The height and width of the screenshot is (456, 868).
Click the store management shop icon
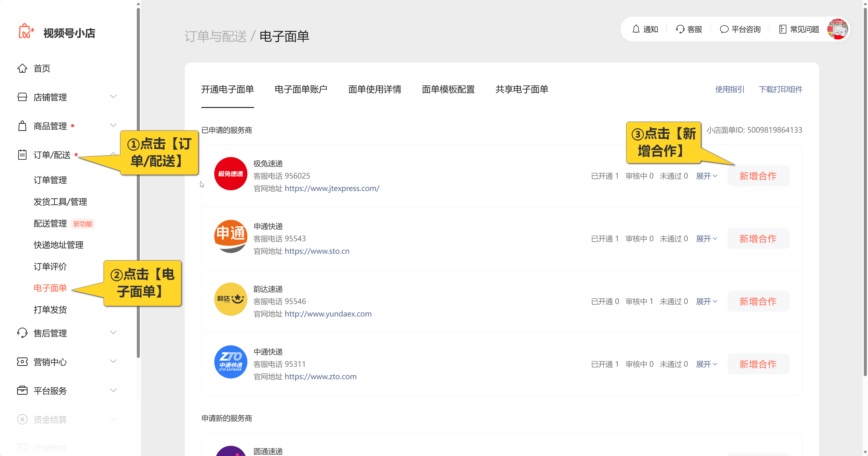(x=22, y=97)
